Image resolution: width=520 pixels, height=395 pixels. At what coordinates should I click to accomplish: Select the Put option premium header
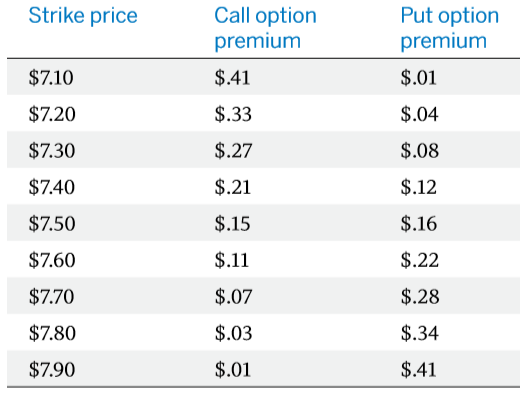coord(450,28)
